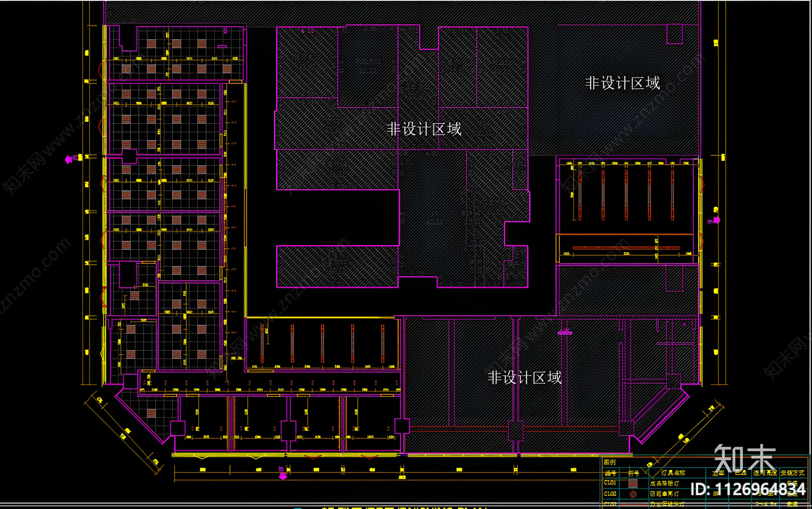Click the CL01 grille lamp symbol in legend

(x=633, y=483)
